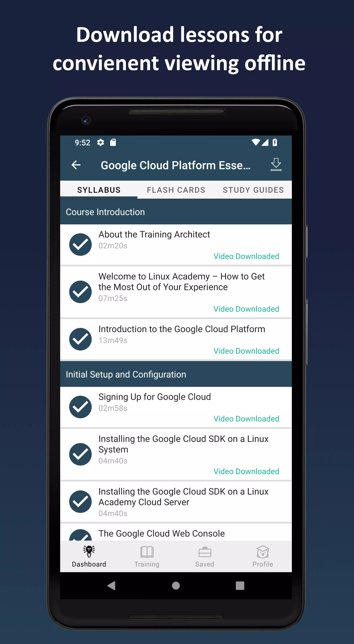Viewport: 354px width, 644px height.
Task: Open the Saved briefcase icon
Action: (x=205, y=552)
